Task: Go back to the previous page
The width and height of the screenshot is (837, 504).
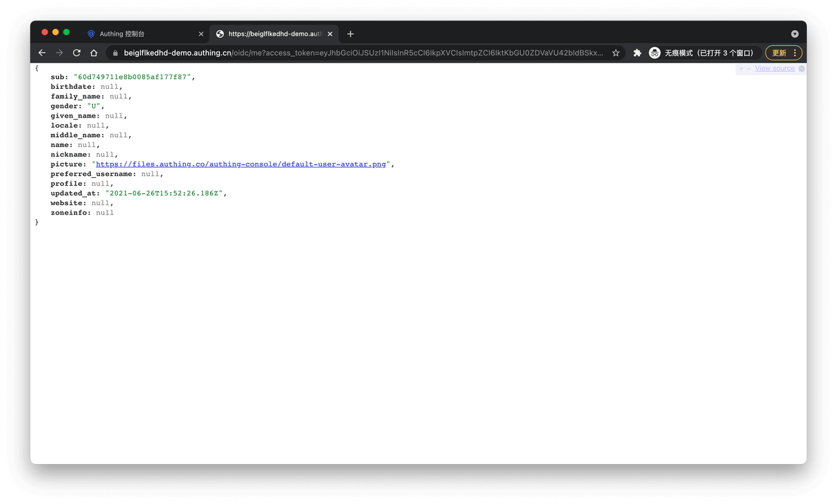Action: (x=42, y=53)
